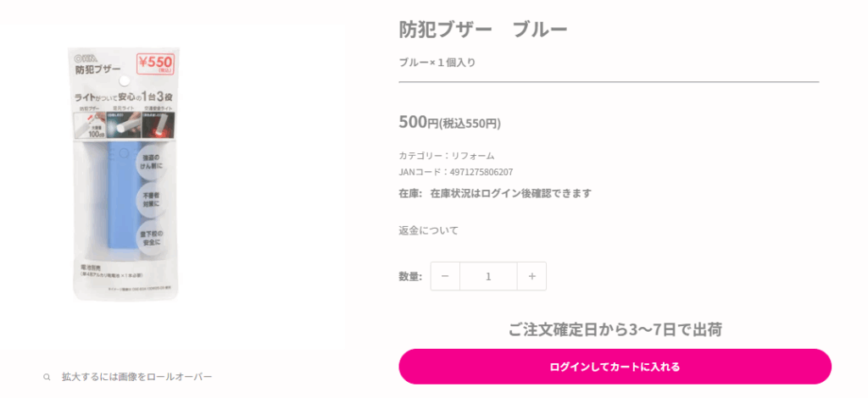
Task: Increase quantity with the plus button
Action: (531, 276)
